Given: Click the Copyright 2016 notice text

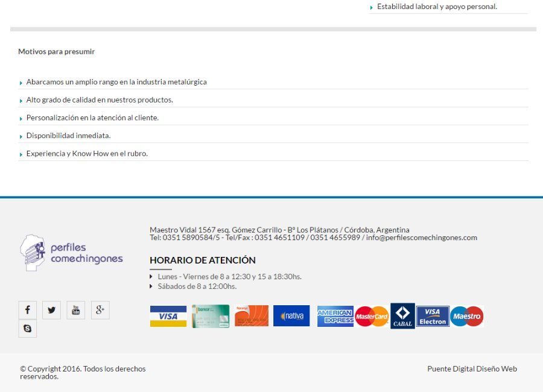Looking at the screenshot, I should (83, 373).
